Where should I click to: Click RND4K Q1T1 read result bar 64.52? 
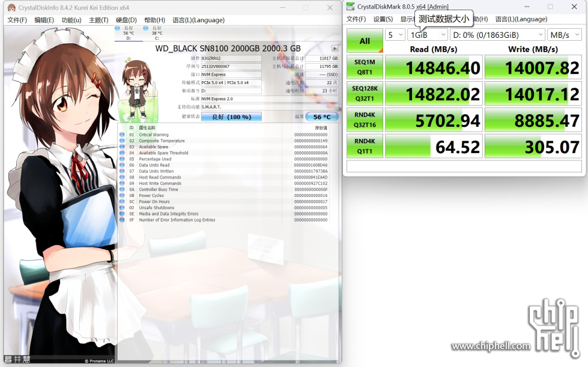click(434, 146)
